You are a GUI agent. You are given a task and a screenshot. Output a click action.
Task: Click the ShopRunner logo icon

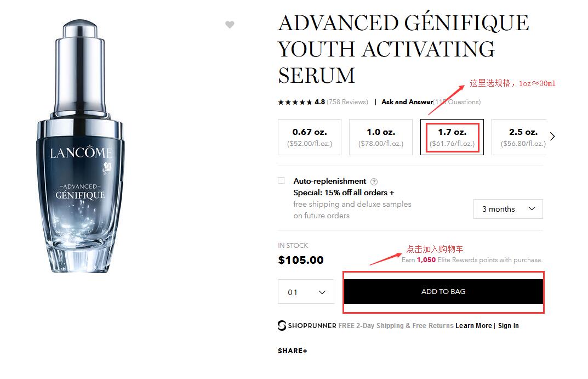282,325
